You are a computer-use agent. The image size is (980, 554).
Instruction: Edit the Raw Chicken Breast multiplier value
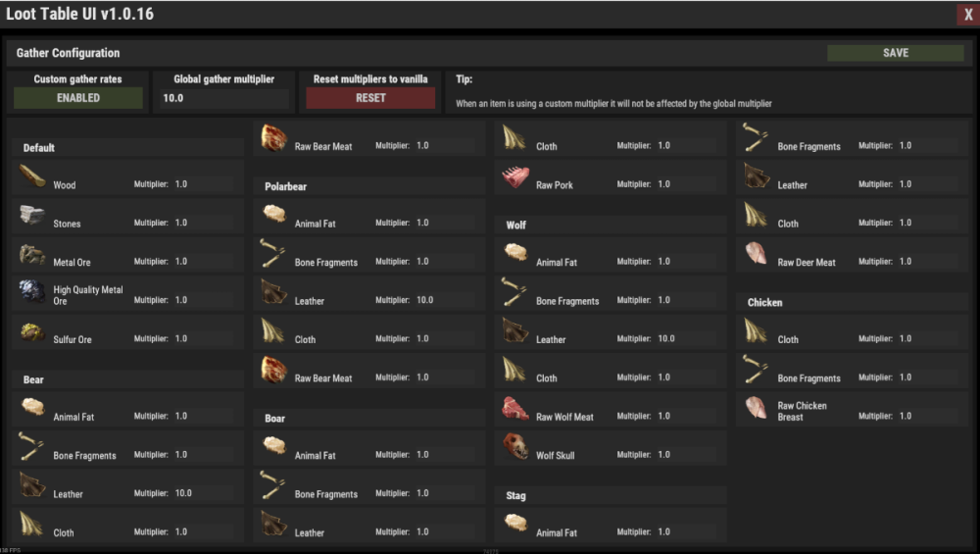[x=927, y=416]
